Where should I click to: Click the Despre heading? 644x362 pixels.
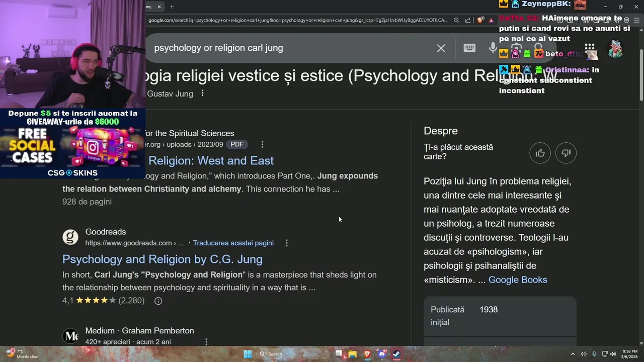[441, 131]
